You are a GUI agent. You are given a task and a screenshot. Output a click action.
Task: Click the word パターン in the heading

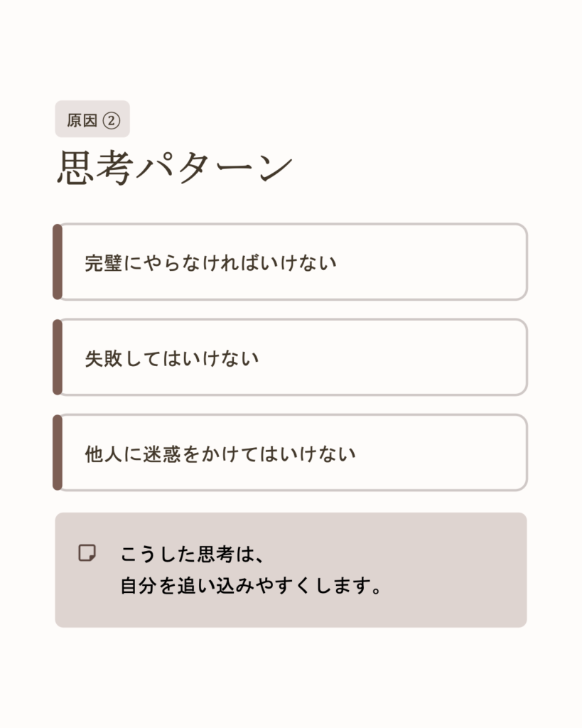(213, 168)
